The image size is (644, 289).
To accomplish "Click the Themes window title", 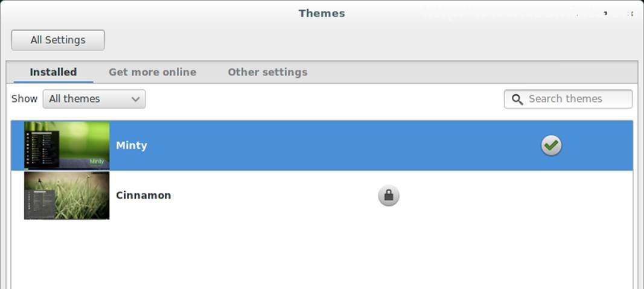I will (x=322, y=13).
